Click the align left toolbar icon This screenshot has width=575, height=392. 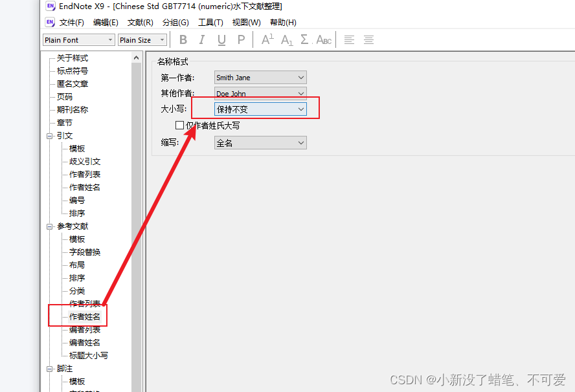pos(349,39)
